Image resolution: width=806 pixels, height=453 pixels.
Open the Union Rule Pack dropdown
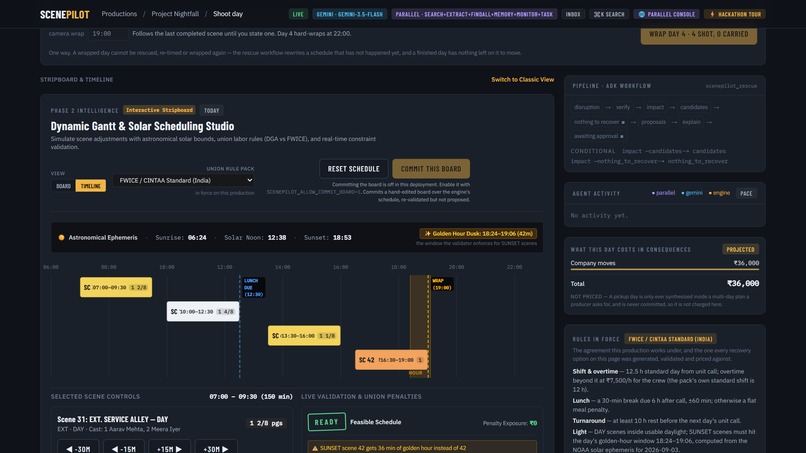[184, 180]
